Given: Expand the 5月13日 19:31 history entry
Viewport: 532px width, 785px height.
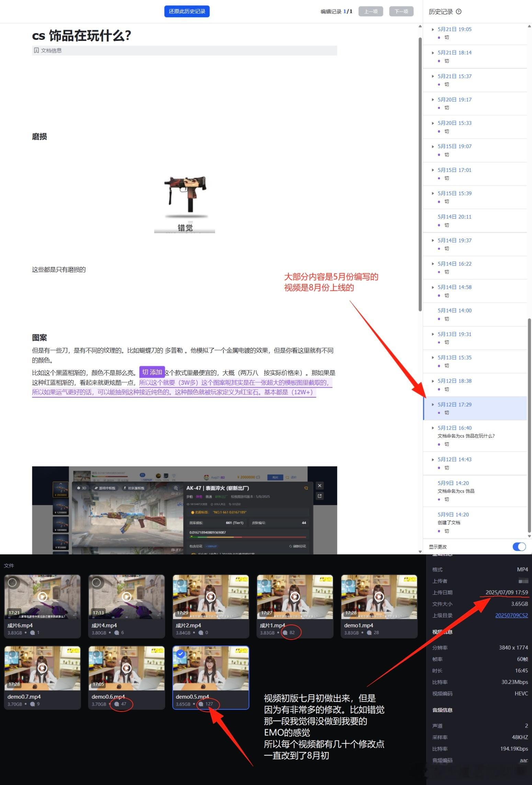Looking at the screenshot, I should coord(433,334).
